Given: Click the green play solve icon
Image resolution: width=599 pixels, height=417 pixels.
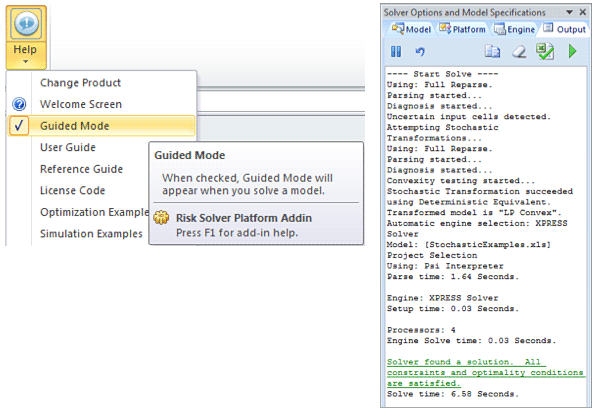Looking at the screenshot, I should 572,51.
